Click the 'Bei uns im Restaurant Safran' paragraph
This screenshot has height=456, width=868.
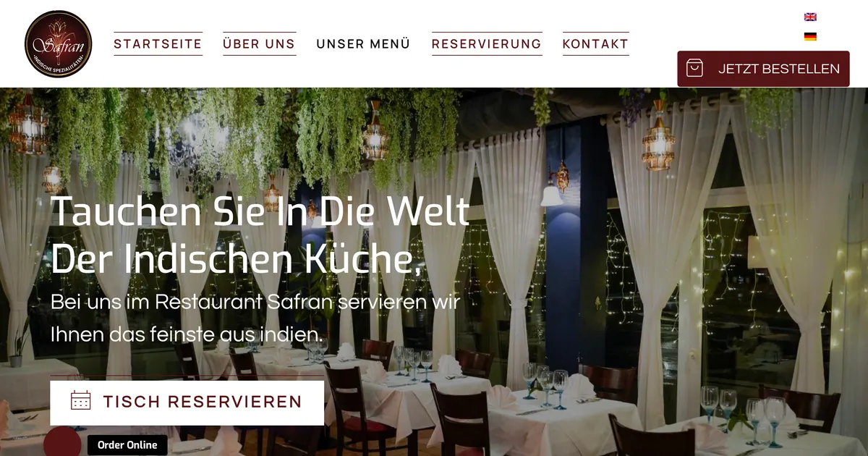(255, 302)
